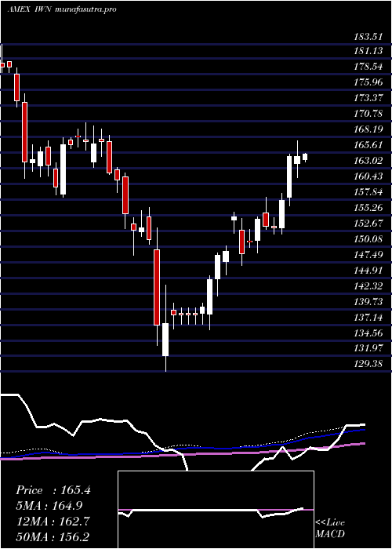Click the 137.14 price axis label
The width and height of the screenshot is (392, 549).
point(368,318)
